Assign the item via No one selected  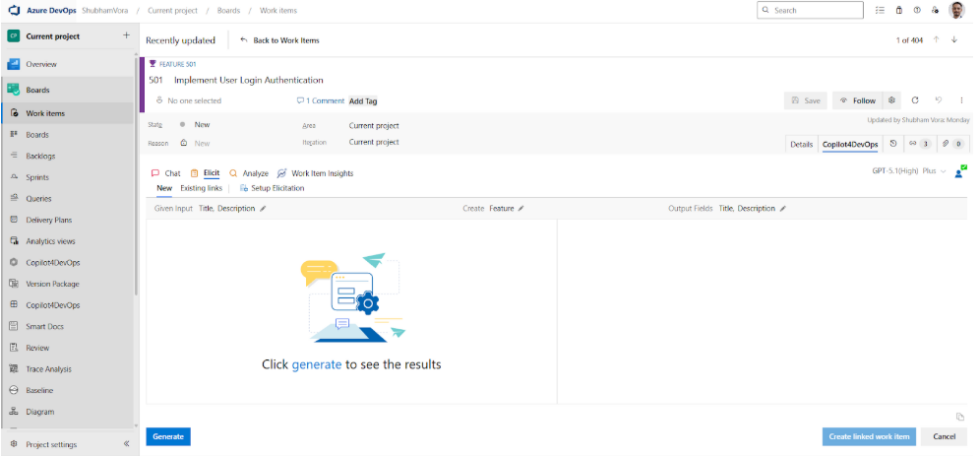[189, 100]
